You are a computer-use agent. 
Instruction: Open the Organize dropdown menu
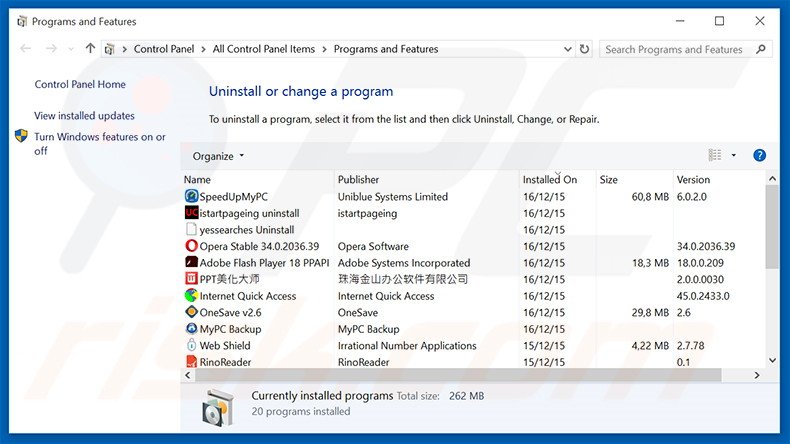pyautogui.click(x=218, y=156)
